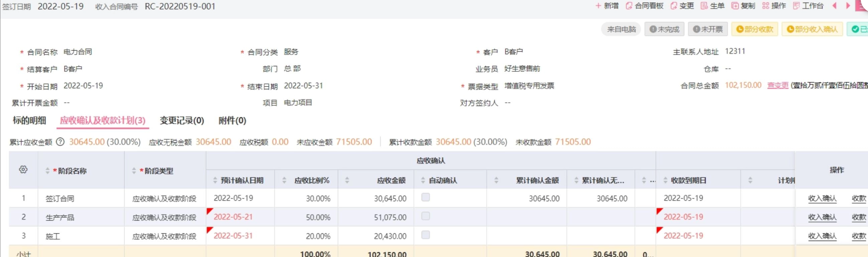Click 收入确认 link for 签订合同 row

click(x=822, y=198)
